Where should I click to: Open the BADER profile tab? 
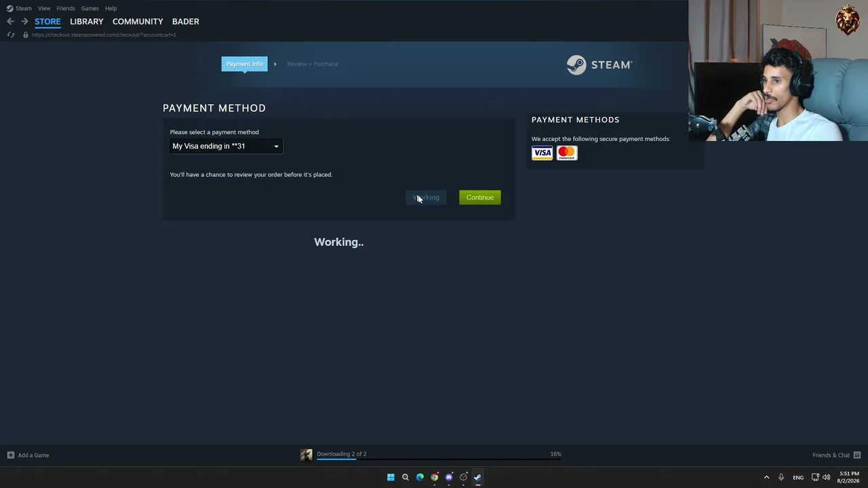pyautogui.click(x=186, y=22)
